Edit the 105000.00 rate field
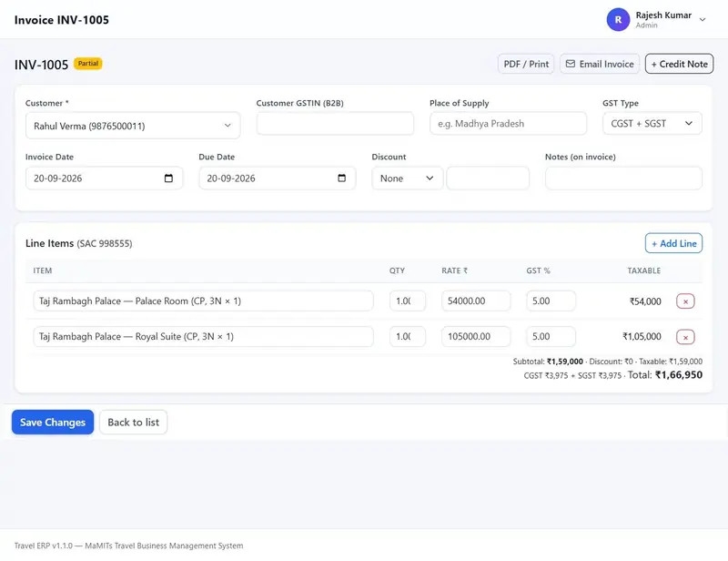The image size is (728, 561). [x=476, y=336]
